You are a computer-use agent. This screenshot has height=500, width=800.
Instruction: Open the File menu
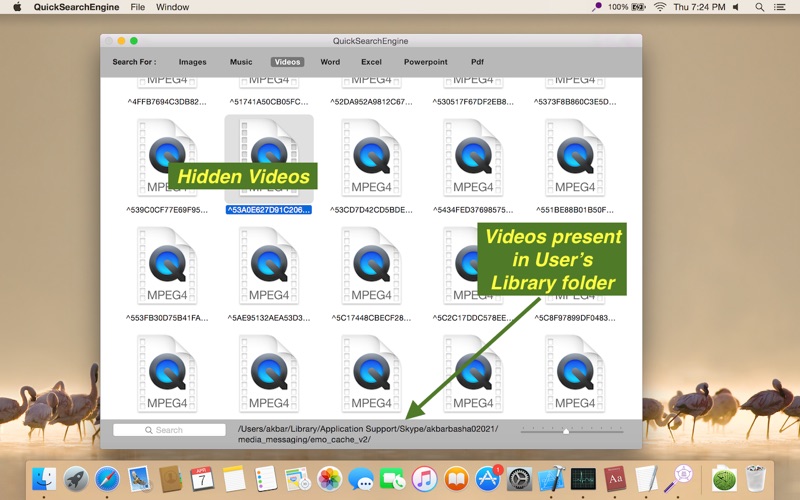138,7
